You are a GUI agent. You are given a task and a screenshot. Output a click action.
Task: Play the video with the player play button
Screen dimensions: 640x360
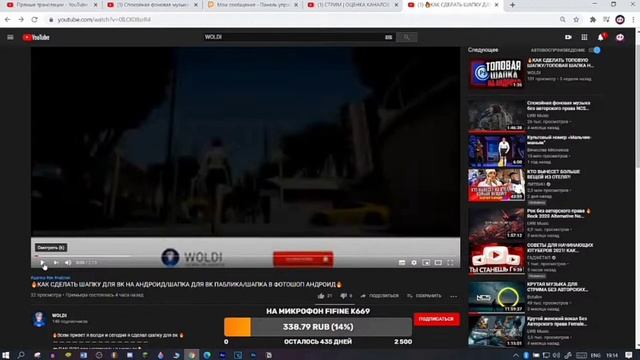(42, 262)
